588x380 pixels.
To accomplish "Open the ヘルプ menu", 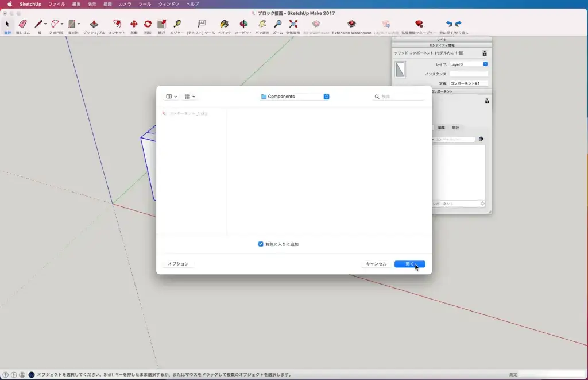I will click(x=192, y=4).
